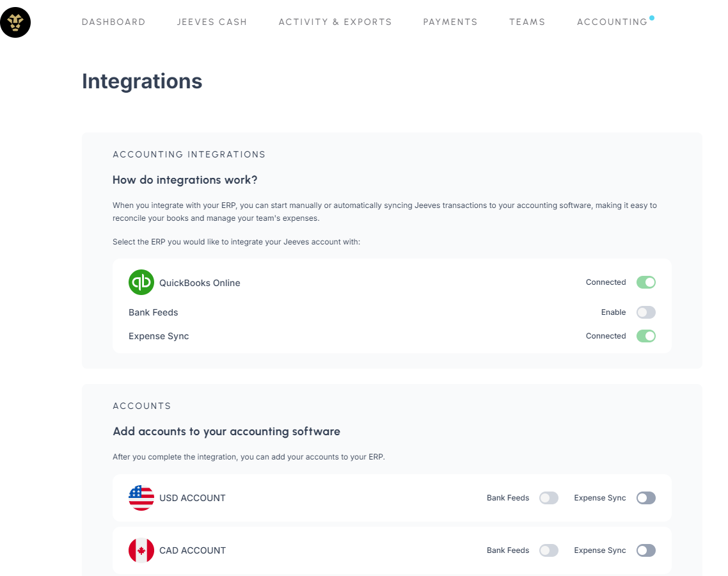Click the USD account American flag icon

click(141, 497)
